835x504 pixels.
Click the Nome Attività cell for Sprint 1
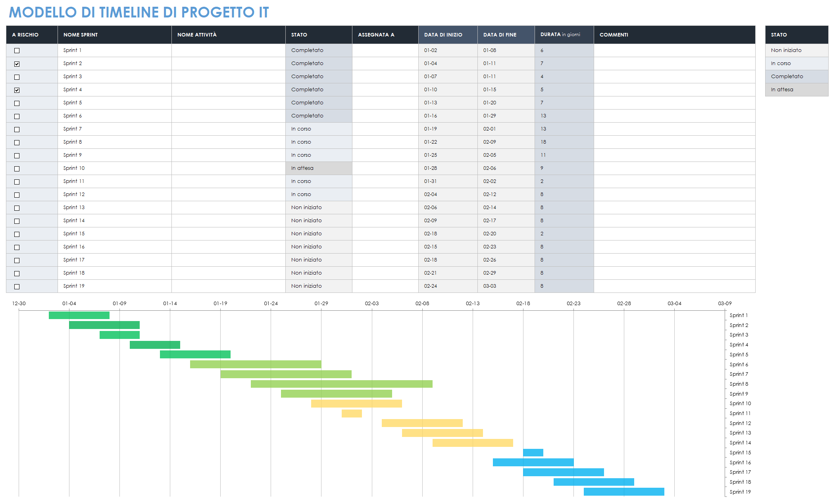[229, 50]
